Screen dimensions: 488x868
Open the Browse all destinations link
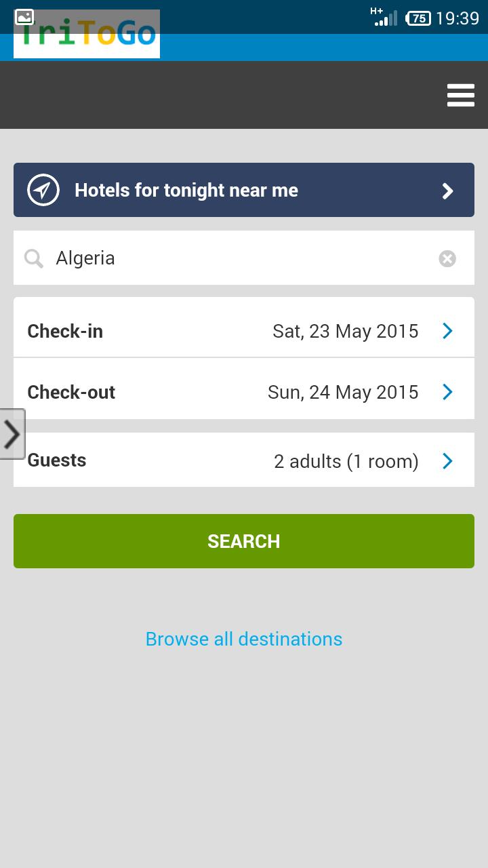(244, 639)
